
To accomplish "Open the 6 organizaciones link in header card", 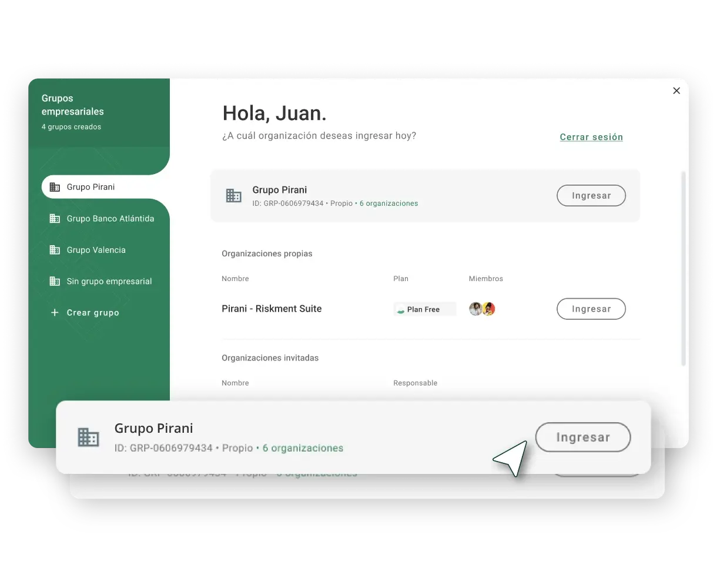I will (x=389, y=203).
